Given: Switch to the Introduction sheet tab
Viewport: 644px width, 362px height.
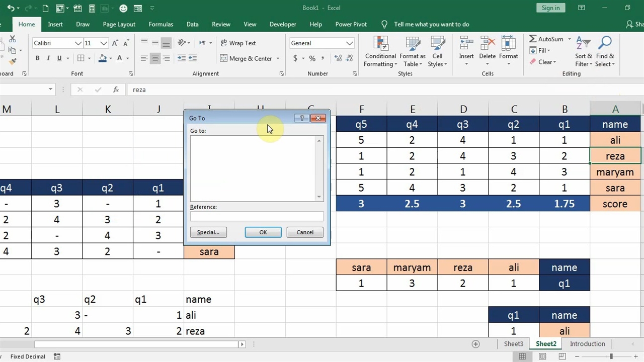Looking at the screenshot, I should tap(587, 344).
